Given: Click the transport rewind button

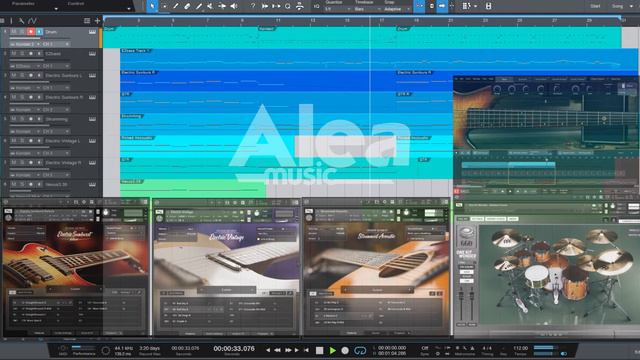Looking at the screenshot, I should (x=278, y=350).
